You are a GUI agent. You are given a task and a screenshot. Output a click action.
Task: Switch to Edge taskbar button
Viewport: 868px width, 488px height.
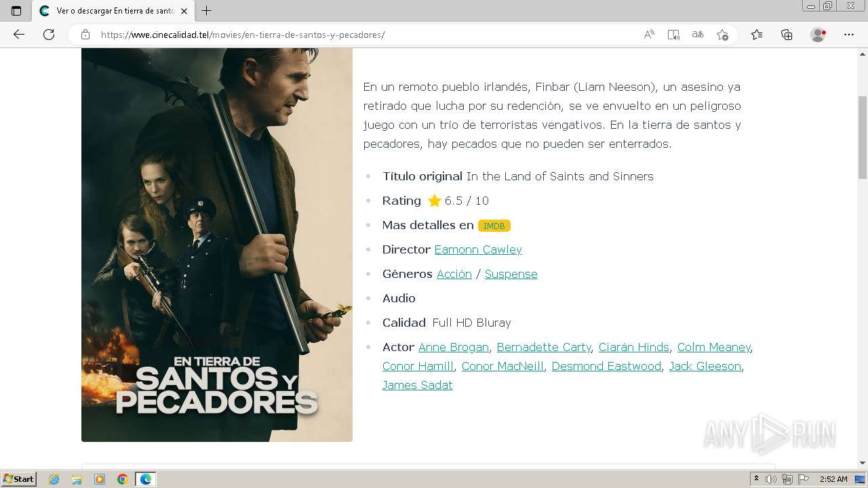[146, 479]
